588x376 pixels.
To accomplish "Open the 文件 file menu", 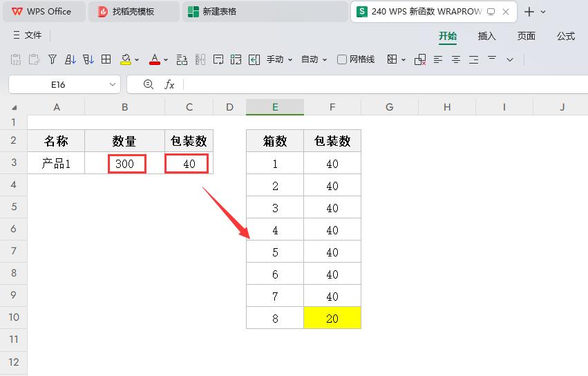I will point(28,36).
